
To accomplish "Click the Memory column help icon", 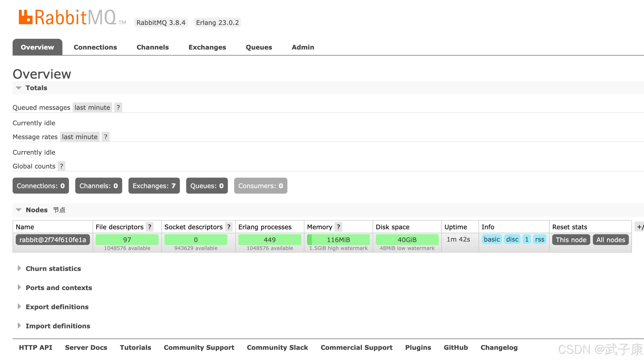I will pyautogui.click(x=339, y=227).
